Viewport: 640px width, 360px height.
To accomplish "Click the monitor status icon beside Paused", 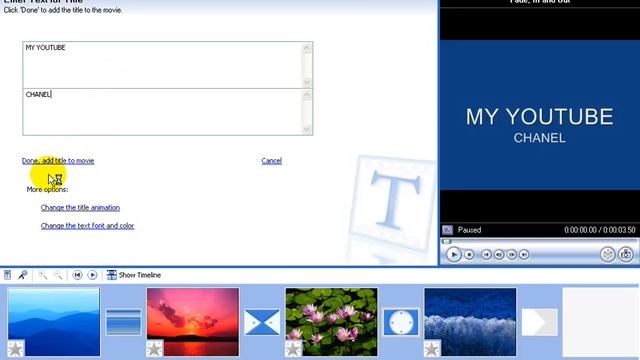I will pos(448,230).
